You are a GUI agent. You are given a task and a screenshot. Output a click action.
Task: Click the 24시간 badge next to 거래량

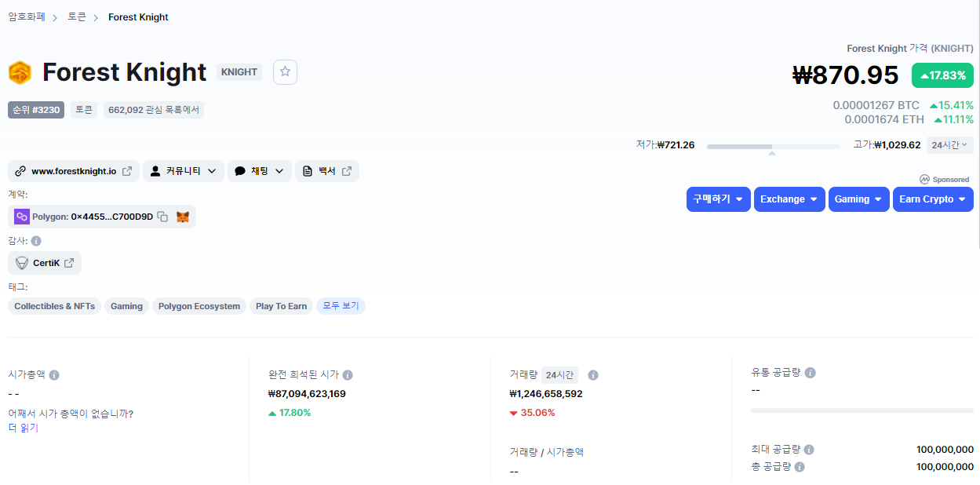(x=560, y=375)
